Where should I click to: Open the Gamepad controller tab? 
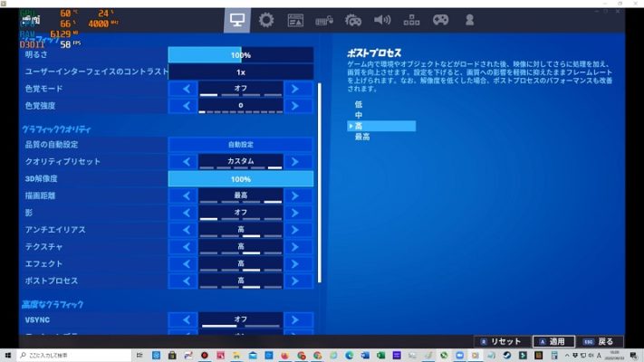click(440, 19)
